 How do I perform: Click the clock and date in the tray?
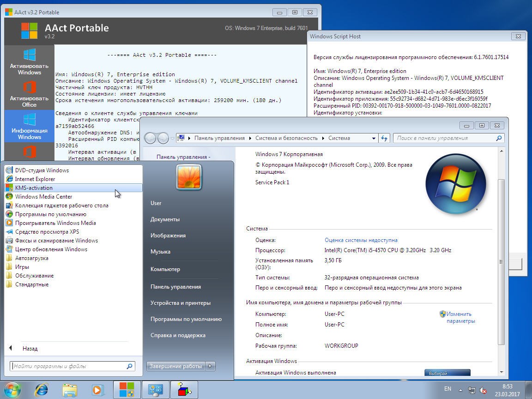(507, 390)
